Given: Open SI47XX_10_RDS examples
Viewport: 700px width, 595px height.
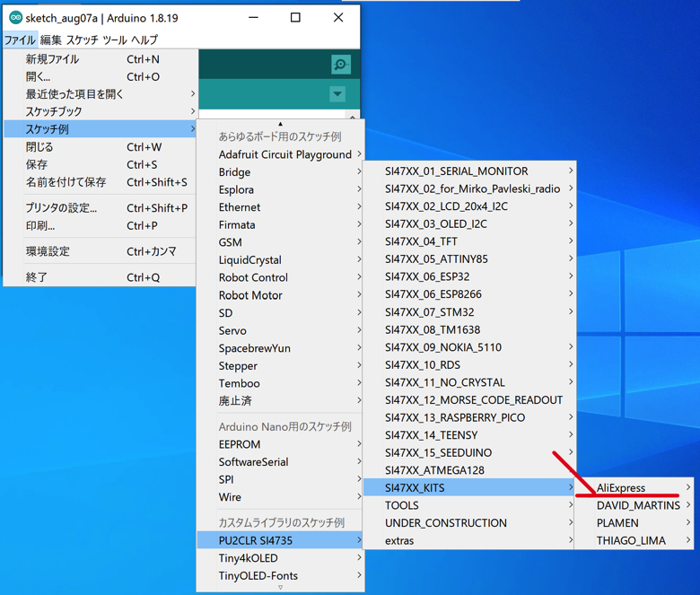Looking at the screenshot, I should click(469, 364).
